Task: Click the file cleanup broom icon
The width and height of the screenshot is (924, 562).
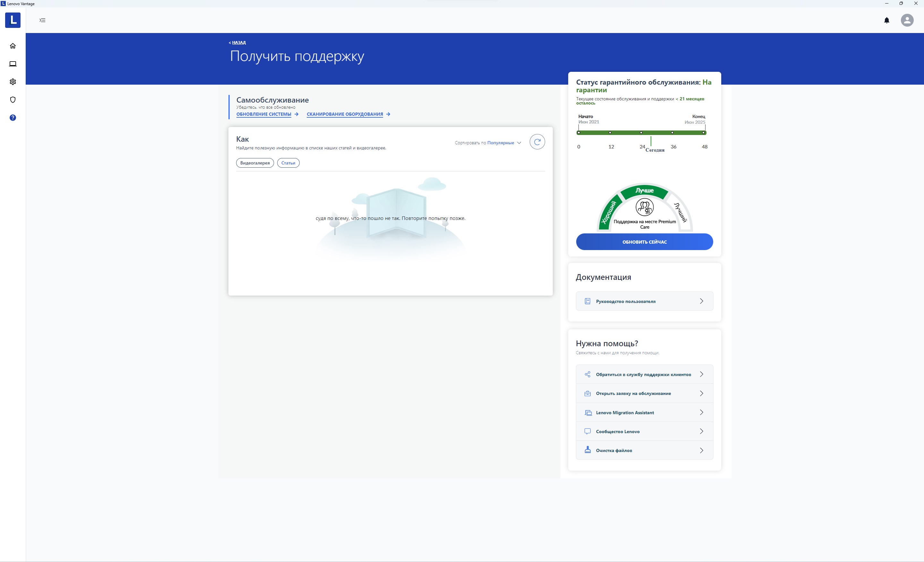Action: [588, 450]
